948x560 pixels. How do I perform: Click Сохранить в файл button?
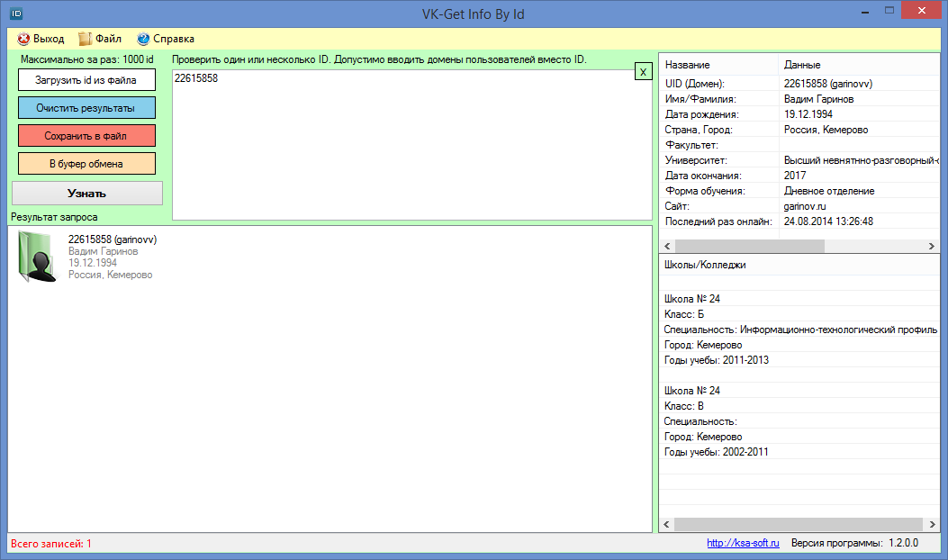click(x=86, y=135)
